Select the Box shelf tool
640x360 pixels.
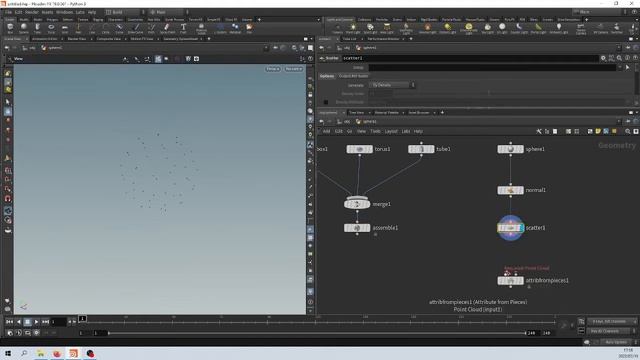tap(10, 28)
